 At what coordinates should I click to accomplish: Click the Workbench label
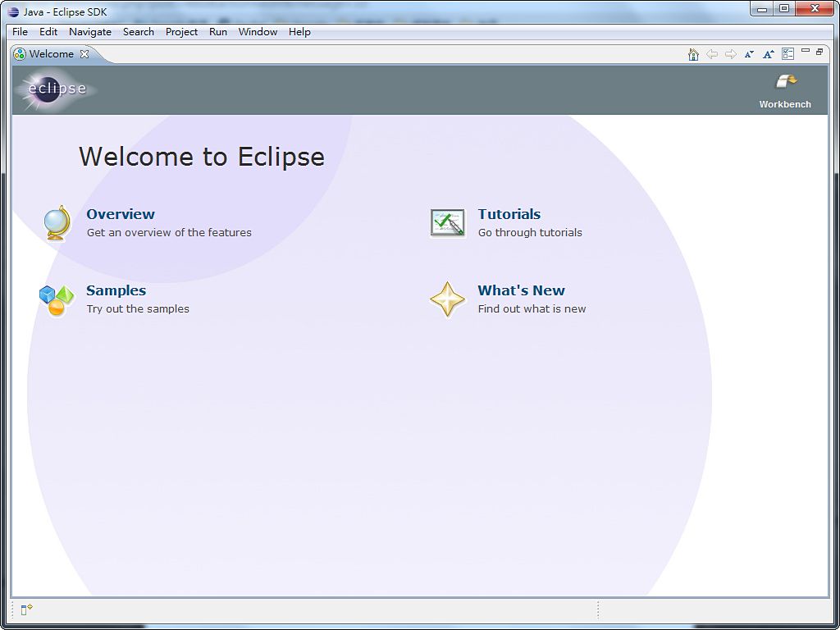(x=785, y=104)
